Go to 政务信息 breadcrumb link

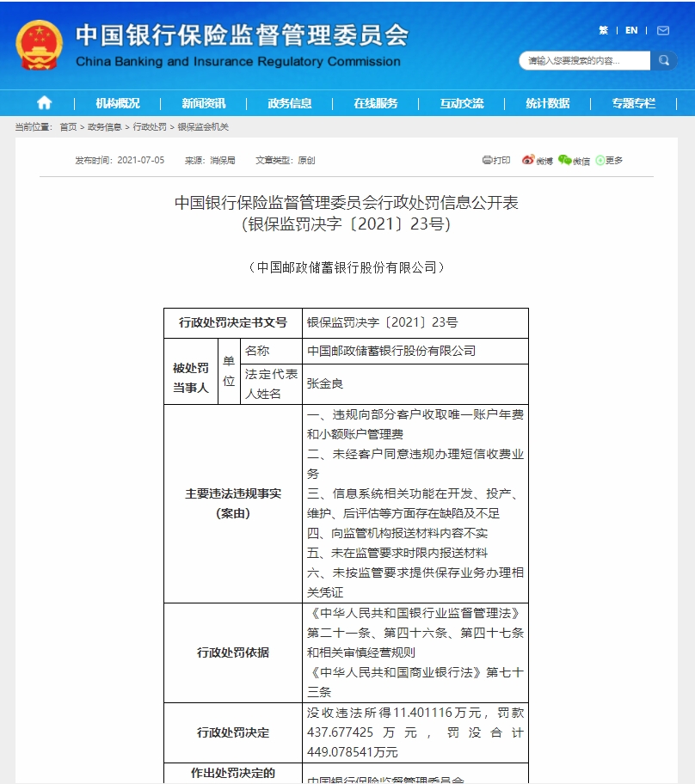click(x=105, y=127)
